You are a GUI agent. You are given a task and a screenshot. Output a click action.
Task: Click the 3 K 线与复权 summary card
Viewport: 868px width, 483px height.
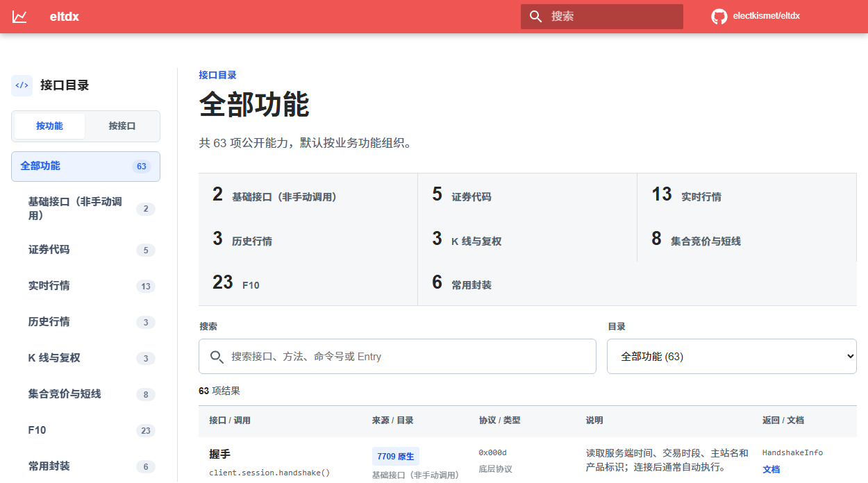pyautogui.click(x=527, y=239)
